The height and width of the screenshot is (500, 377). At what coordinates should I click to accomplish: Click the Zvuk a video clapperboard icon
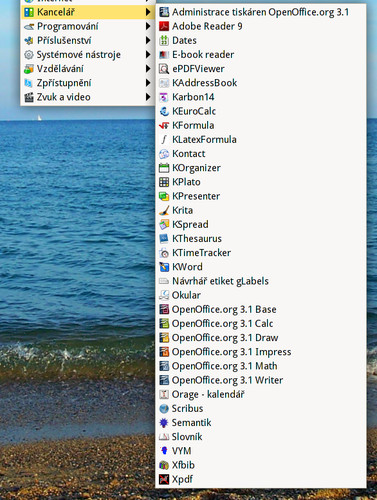point(29,97)
